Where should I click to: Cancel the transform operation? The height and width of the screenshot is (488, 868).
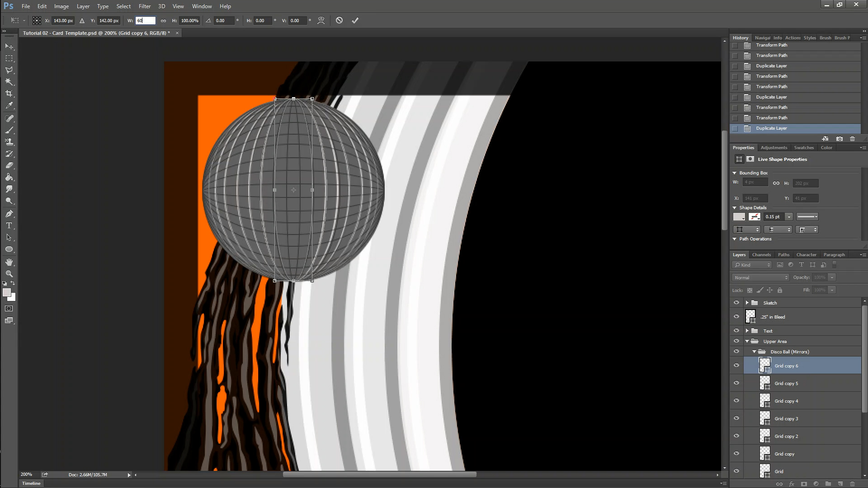[339, 20]
